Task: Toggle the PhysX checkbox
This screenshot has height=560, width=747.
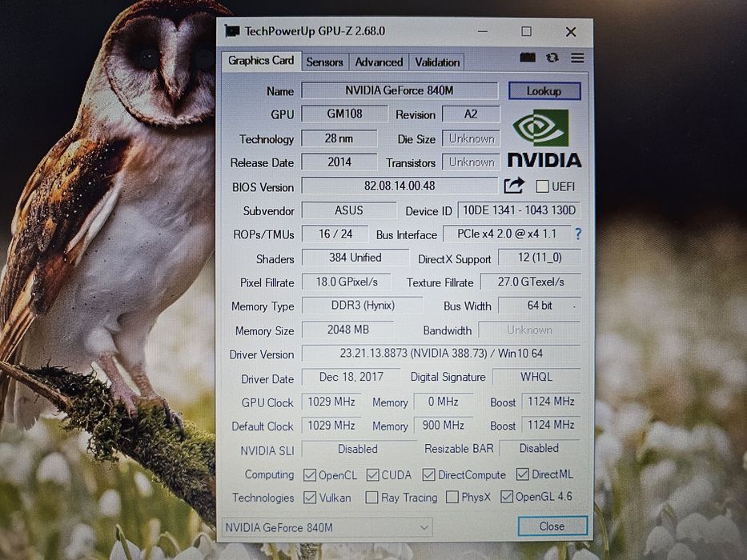Action: click(x=452, y=497)
